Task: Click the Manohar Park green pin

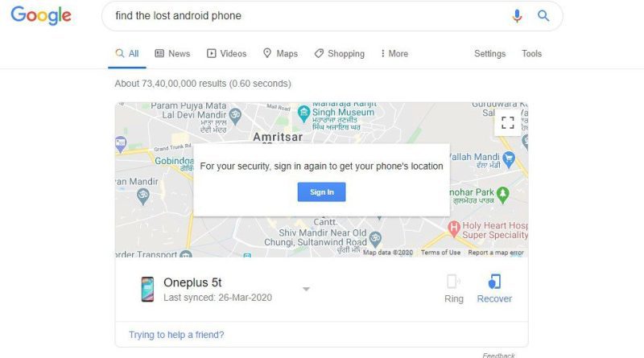Action: coord(502,195)
